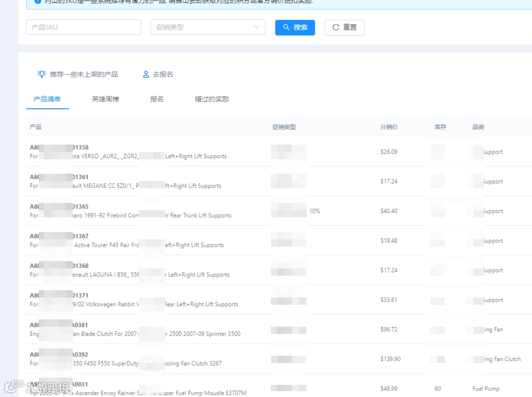The image size is (532, 397).
Task: Select the product SKU ending in 01368
Action: (59, 265)
